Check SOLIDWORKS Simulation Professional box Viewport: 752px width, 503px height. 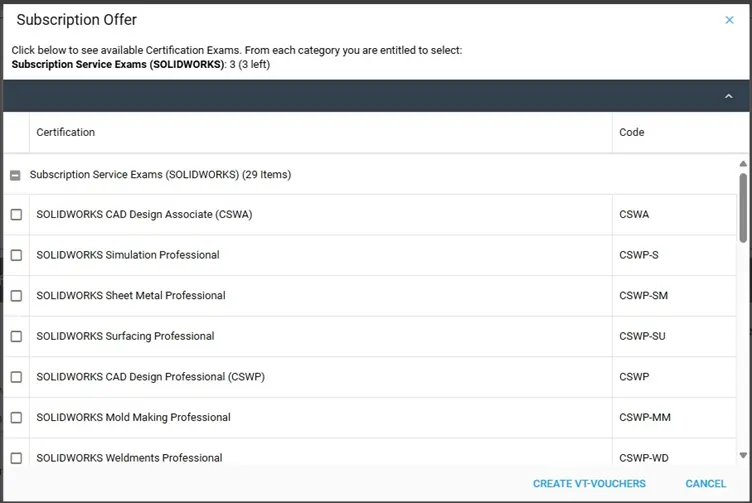(x=16, y=255)
